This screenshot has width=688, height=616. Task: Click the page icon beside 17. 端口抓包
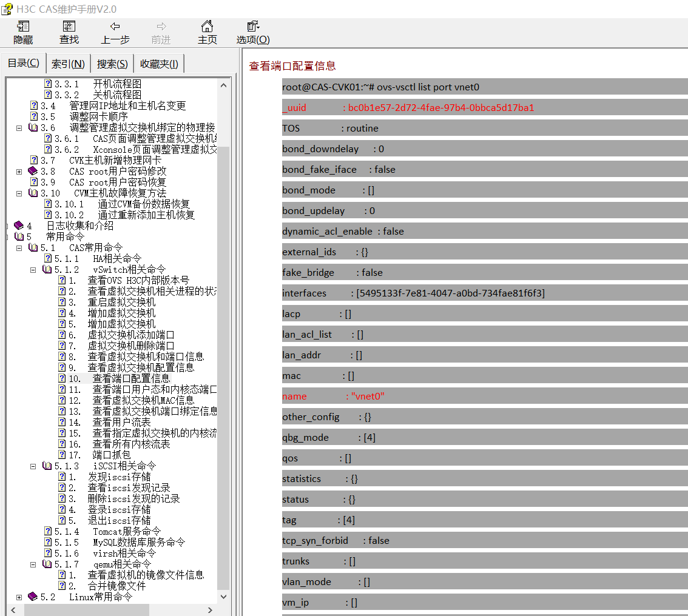tap(62, 455)
